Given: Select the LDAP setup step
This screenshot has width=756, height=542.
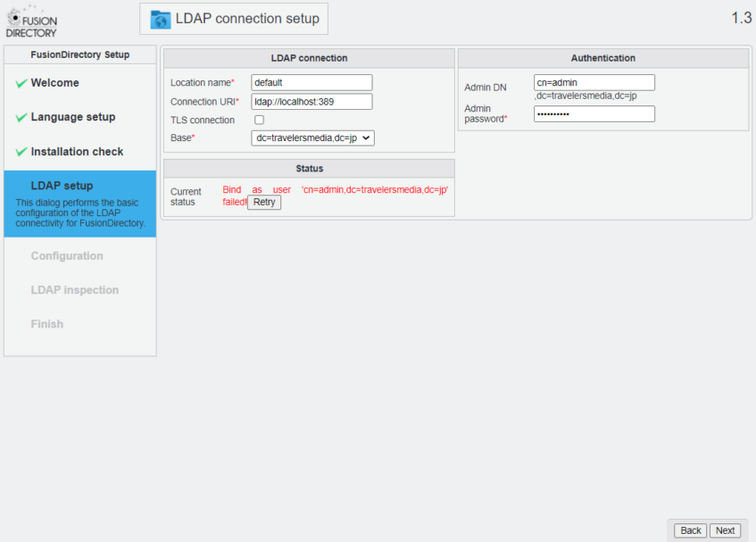Looking at the screenshot, I should (x=62, y=186).
